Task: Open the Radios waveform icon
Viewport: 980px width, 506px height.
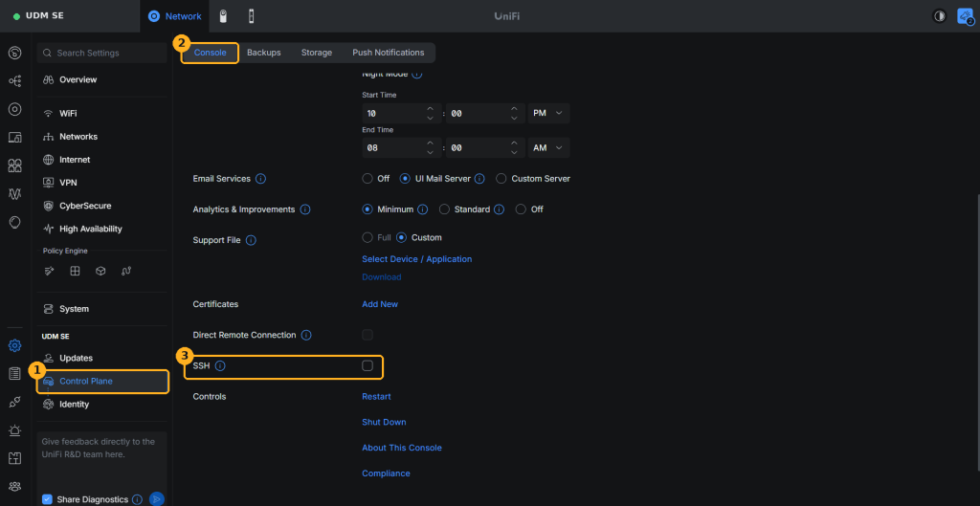Action: coord(15,193)
